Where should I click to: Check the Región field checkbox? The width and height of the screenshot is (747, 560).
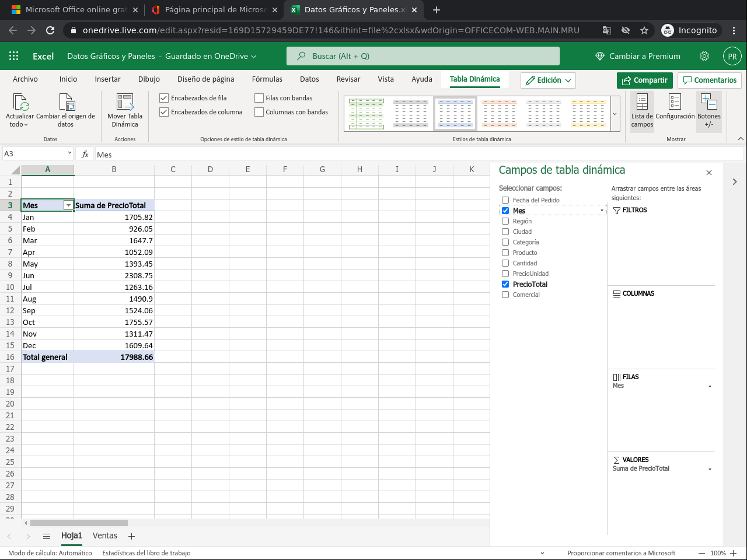tap(505, 221)
